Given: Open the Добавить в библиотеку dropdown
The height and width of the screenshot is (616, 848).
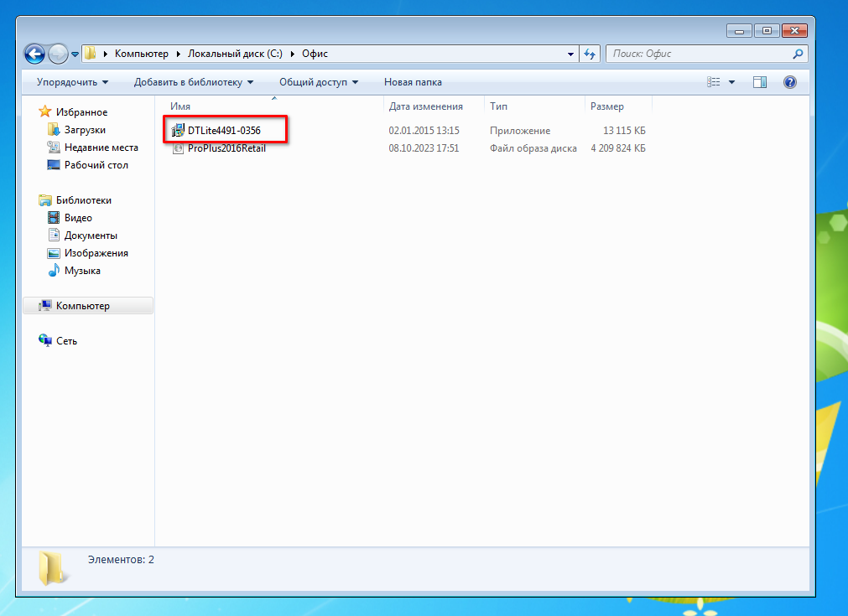Looking at the screenshot, I should pyautogui.click(x=193, y=82).
